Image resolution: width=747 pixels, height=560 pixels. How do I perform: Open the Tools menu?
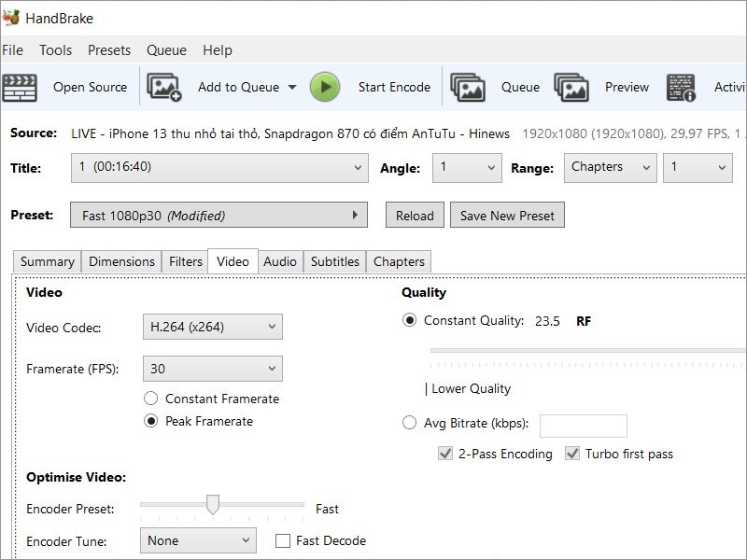click(55, 50)
